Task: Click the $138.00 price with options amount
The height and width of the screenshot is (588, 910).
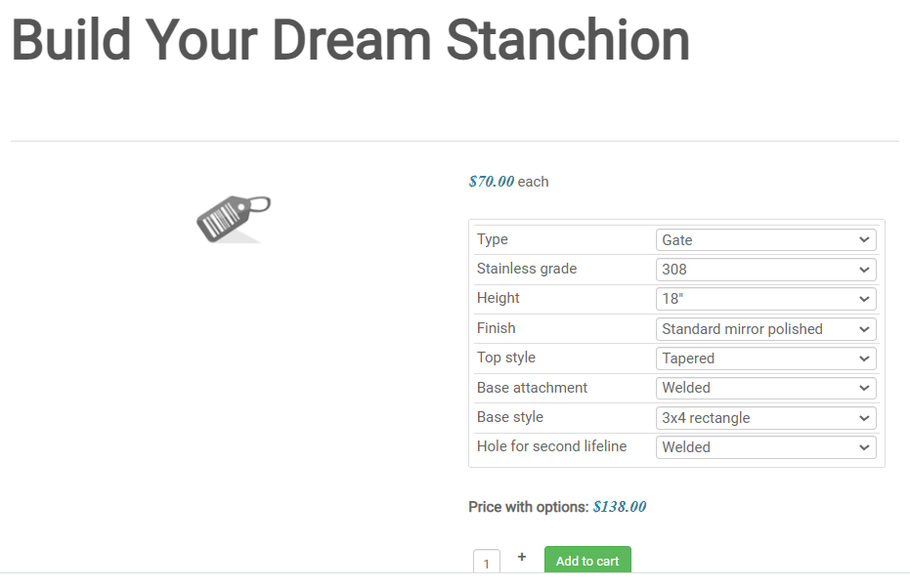Action: point(620,507)
